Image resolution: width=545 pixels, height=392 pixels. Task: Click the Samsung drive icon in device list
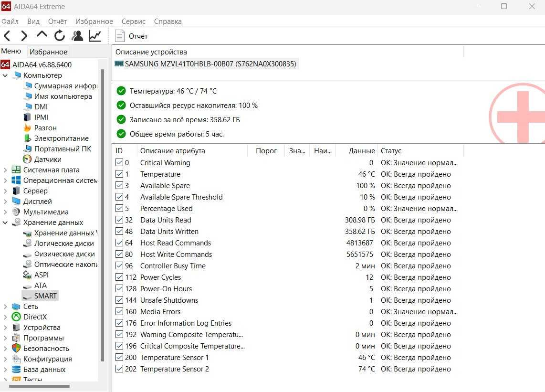click(119, 64)
